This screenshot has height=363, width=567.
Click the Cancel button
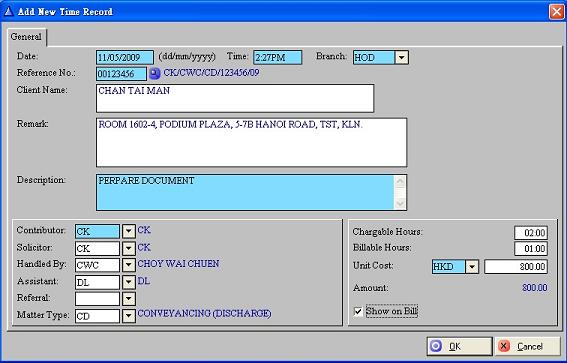coord(527,346)
